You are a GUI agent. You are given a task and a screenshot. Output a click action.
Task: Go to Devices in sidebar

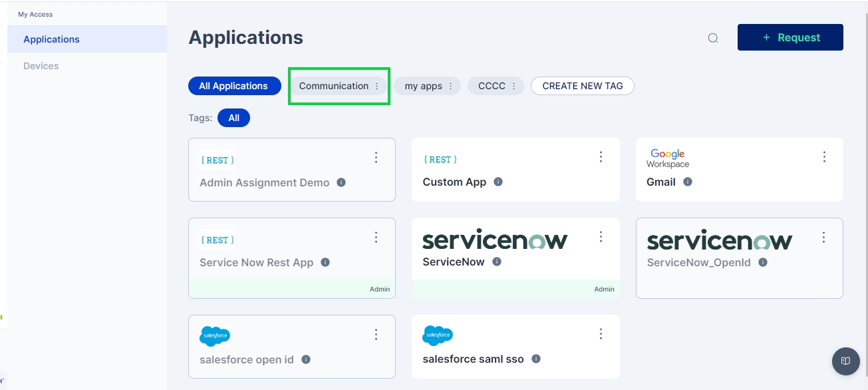click(x=41, y=66)
